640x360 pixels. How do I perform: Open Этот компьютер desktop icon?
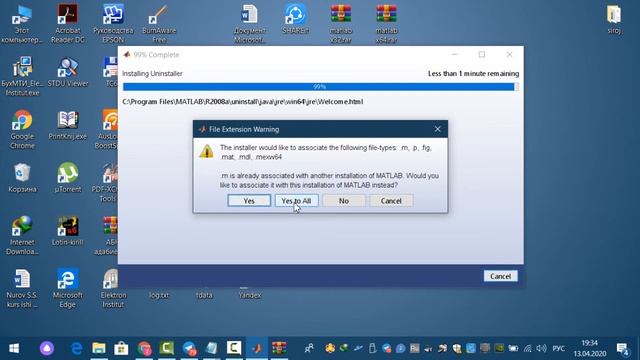[x=22, y=24]
